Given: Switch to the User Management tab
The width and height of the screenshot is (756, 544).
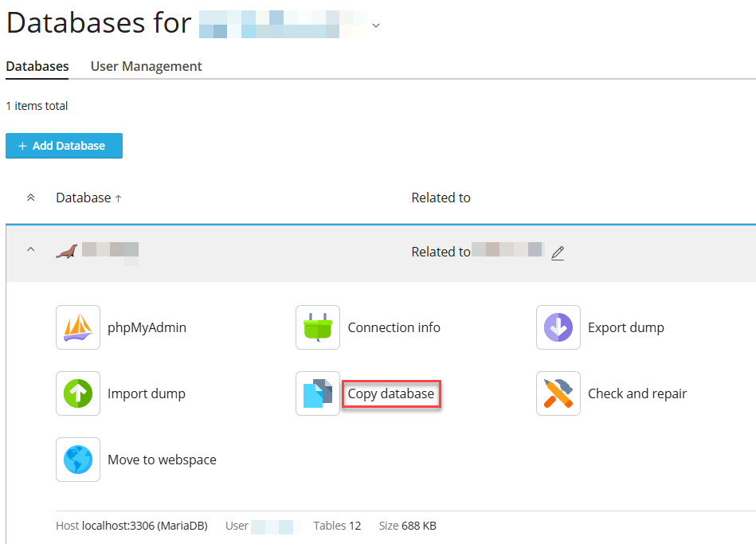Looking at the screenshot, I should (146, 66).
